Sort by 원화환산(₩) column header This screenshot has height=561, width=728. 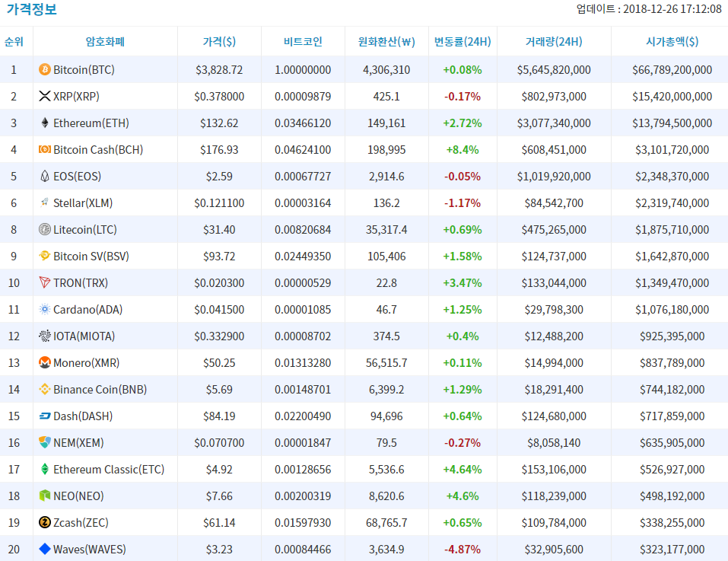coord(386,42)
